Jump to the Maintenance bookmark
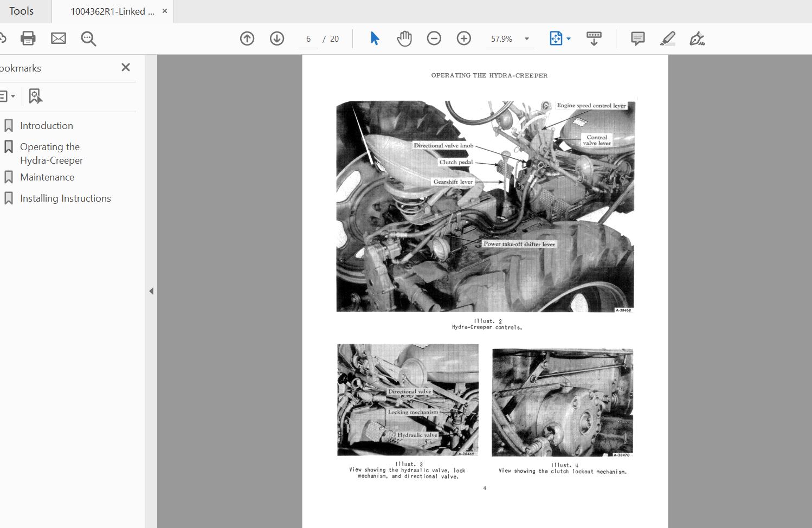Viewport: 812px width, 528px height. pos(47,177)
